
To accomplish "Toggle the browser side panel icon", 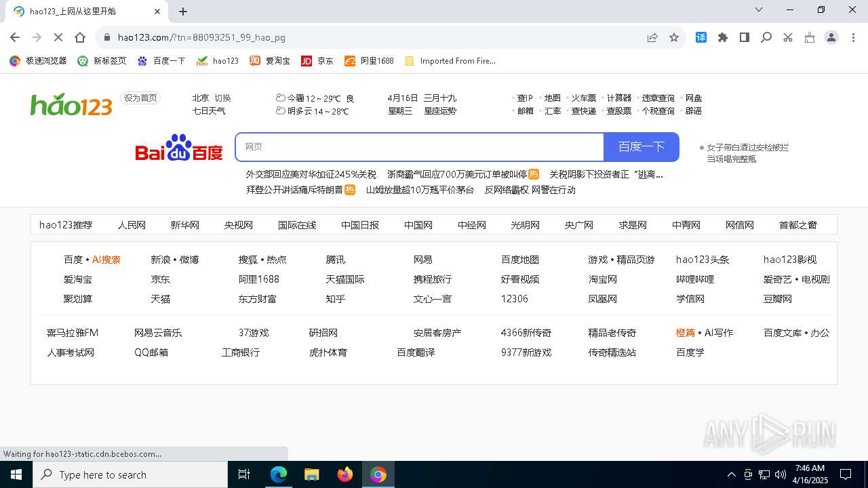I will coord(745,38).
